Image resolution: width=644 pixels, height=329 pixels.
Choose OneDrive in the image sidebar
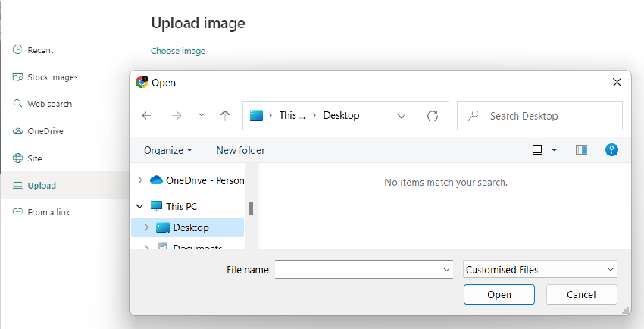coord(45,131)
